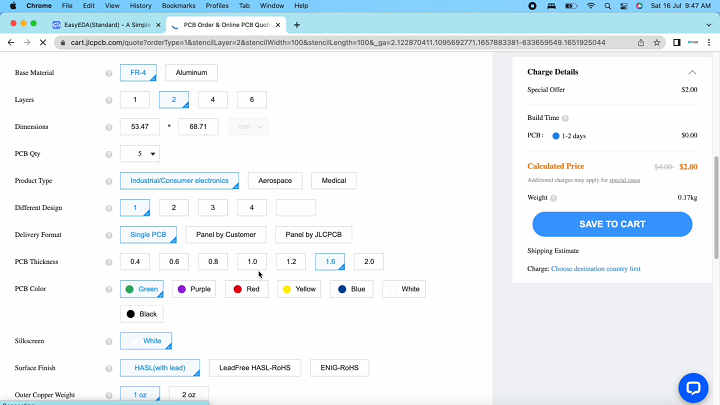Select ENIG-RoHS surface finish

pyautogui.click(x=339, y=368)
